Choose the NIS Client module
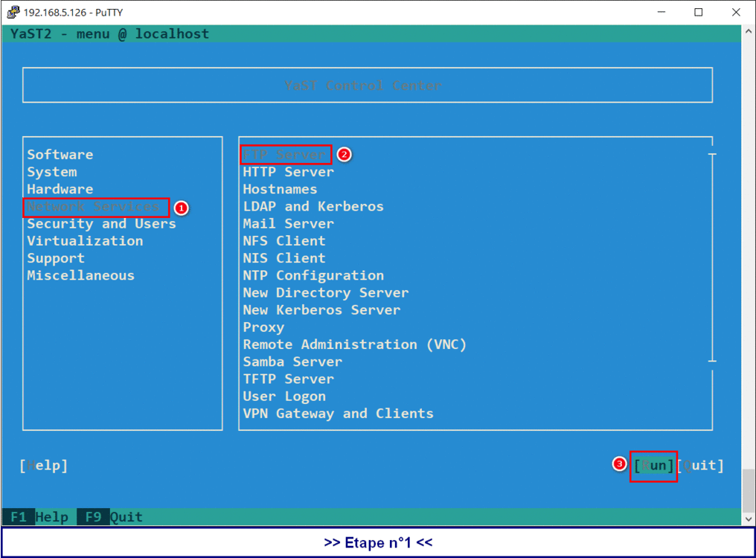This screenshot has width=756, height=558. [284, 258]
